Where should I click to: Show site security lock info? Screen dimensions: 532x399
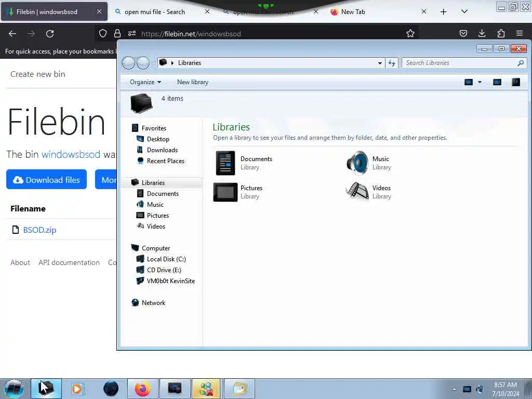click(117, 33)
